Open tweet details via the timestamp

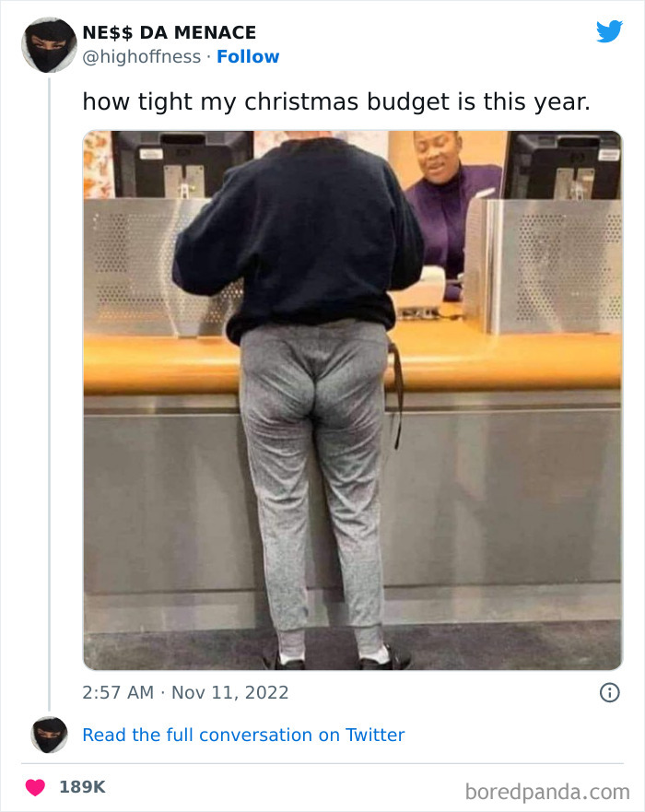point(184,692)
